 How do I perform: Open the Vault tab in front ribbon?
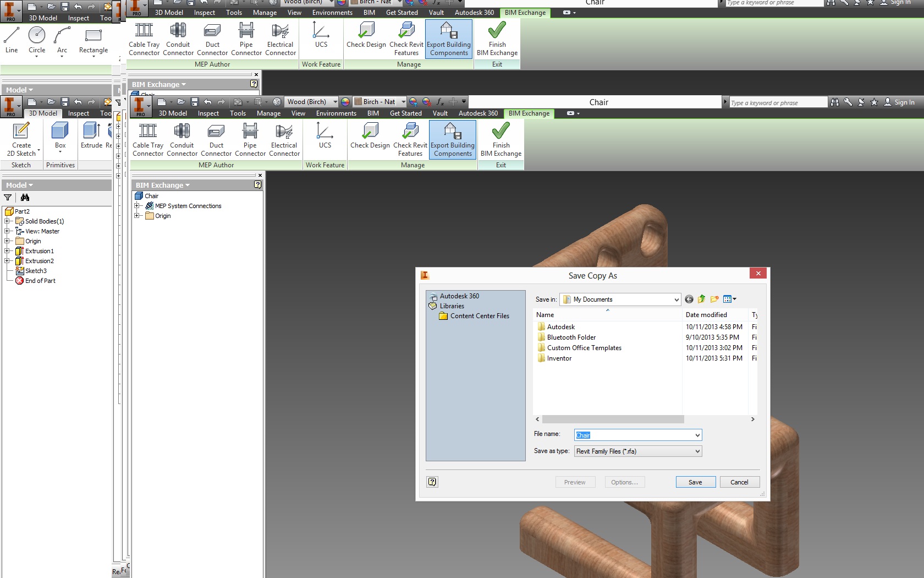[x=440, y=113]
